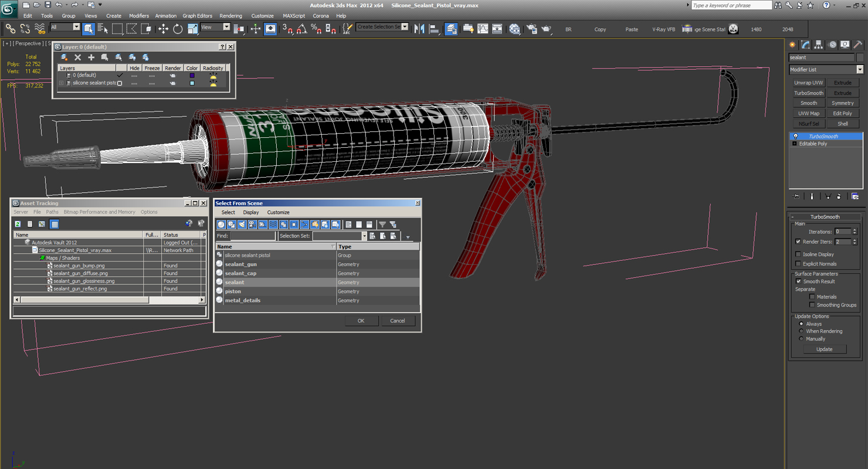Toggle Display Geometry filter in Select From Scene
The height and width of the screenshot is (469, 868).
click(221, 225)
